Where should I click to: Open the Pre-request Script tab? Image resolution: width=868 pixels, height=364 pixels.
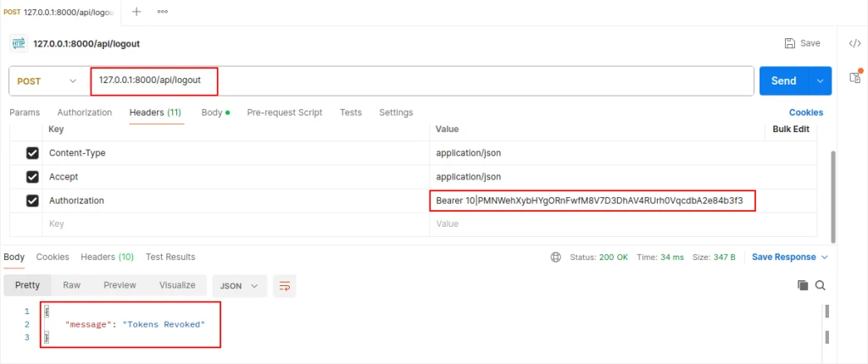[284, 113]
